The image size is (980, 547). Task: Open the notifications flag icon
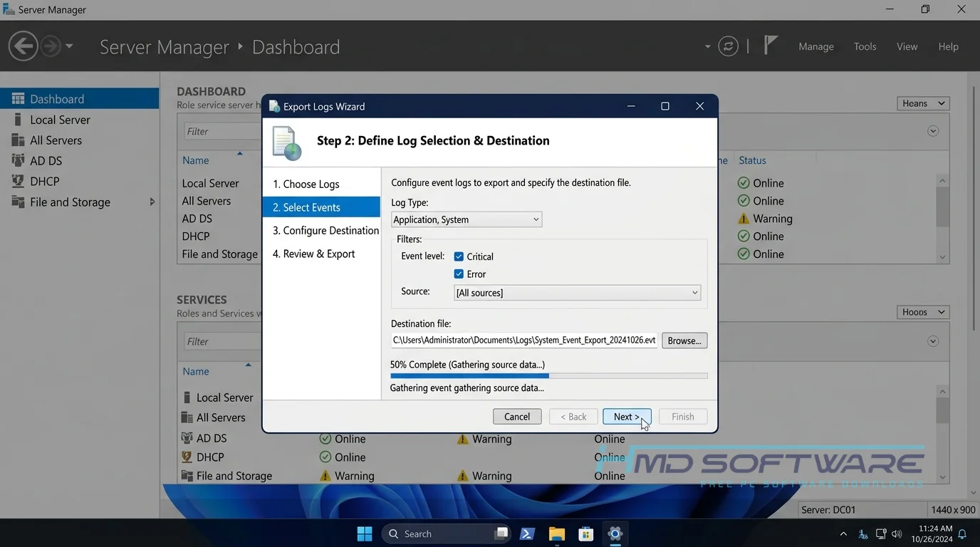click(771, 46)
